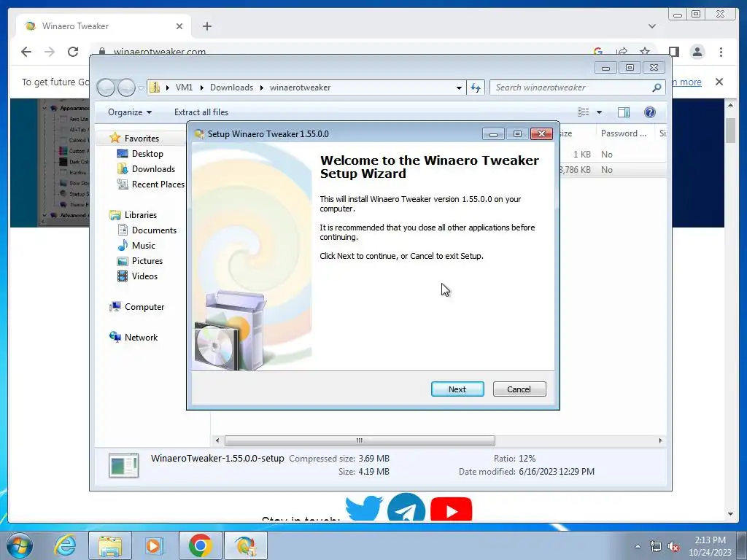Click Extract all files in Explorer toolbar
The width and height of the screenshot is (747, 560).
tap(201, 112)
